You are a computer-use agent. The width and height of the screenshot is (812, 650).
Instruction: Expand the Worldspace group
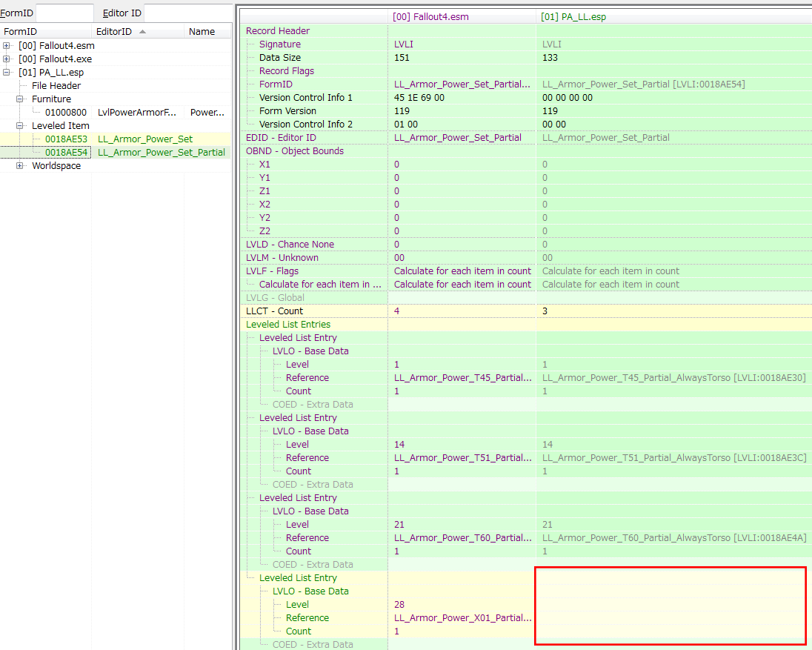point(20,166)
